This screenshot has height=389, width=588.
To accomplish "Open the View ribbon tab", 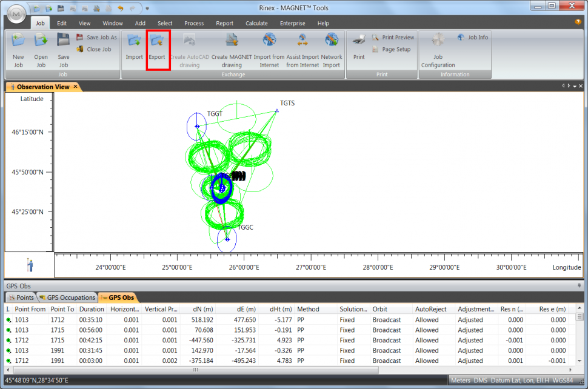I will pyautogui.click(x=84, y=23).
